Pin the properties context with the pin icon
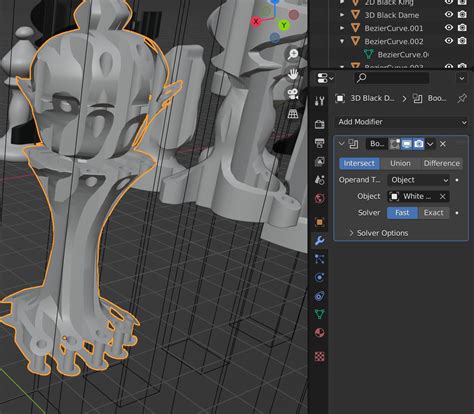This screenshot has width=474, height=414. 462,98
